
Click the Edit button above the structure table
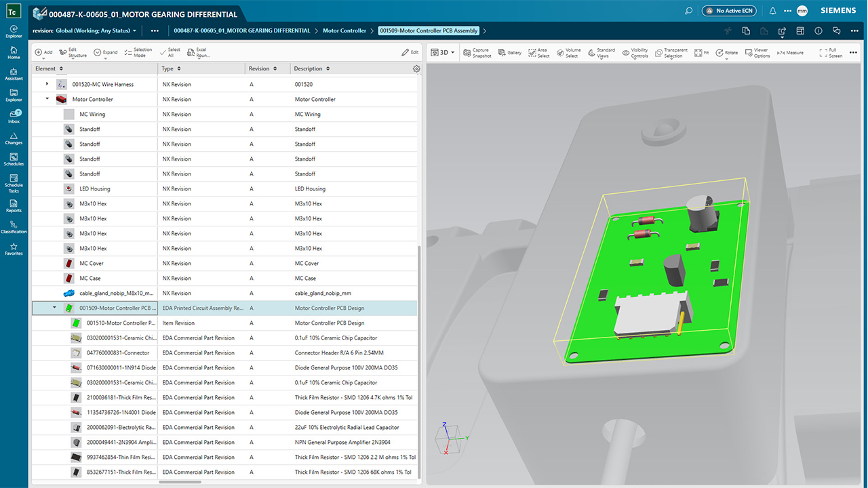click(x=410, y=52)
